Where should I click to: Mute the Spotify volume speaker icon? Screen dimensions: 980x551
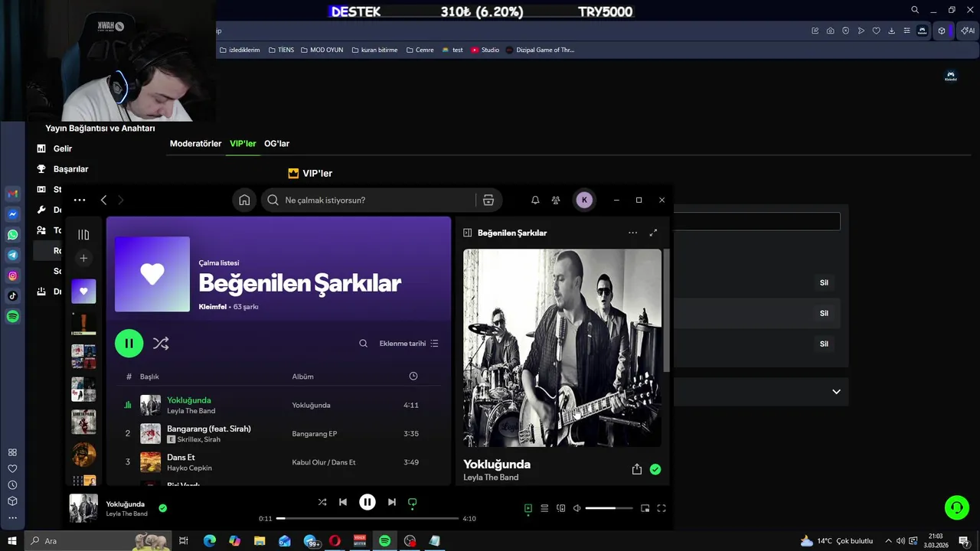pyautogui.click(x=577, y=508)
